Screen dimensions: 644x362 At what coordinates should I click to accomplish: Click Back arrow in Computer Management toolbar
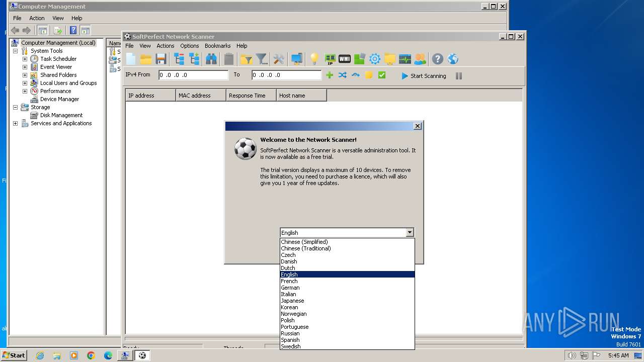15,30
